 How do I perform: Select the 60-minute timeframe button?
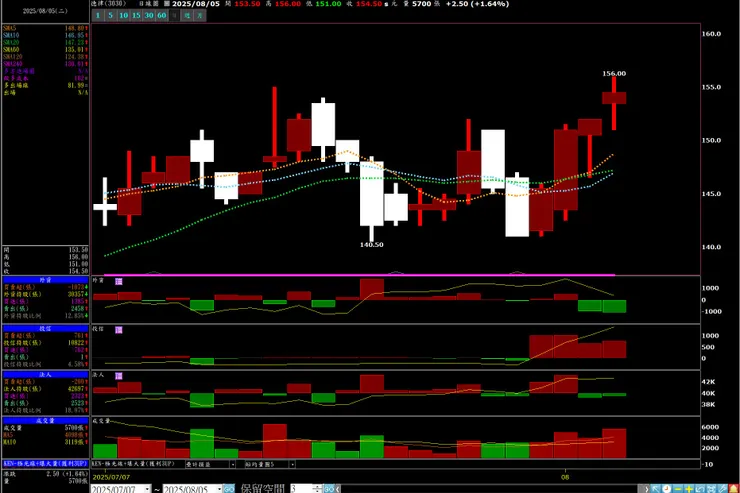(161, 16)
